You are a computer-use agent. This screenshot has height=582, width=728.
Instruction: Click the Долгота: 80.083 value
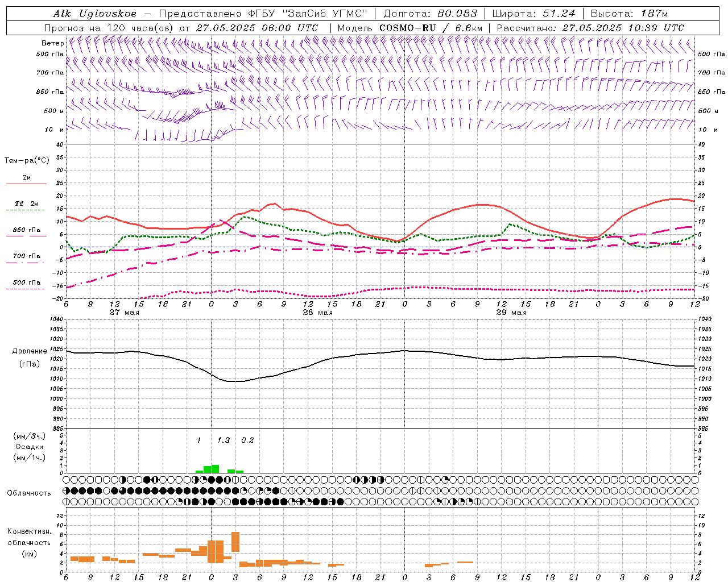(430, 14)
